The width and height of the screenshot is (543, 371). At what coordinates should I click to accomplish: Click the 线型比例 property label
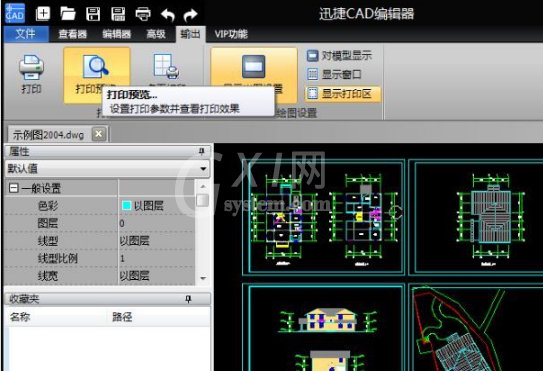click(57, 258)
